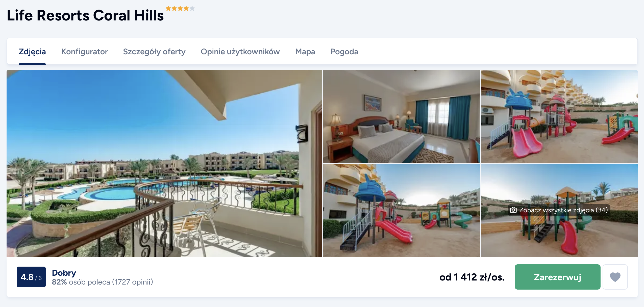Open the Zdjęcia tab

(32, 52)
